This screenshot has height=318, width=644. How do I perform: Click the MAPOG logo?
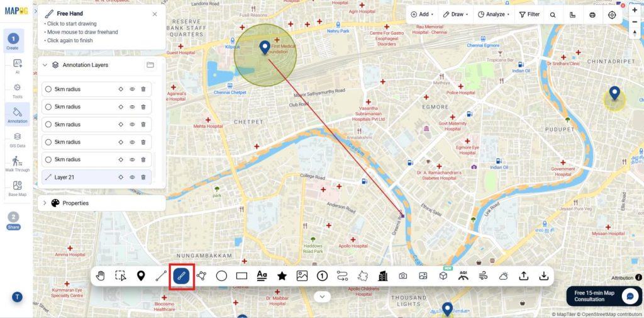coord(16,11)
